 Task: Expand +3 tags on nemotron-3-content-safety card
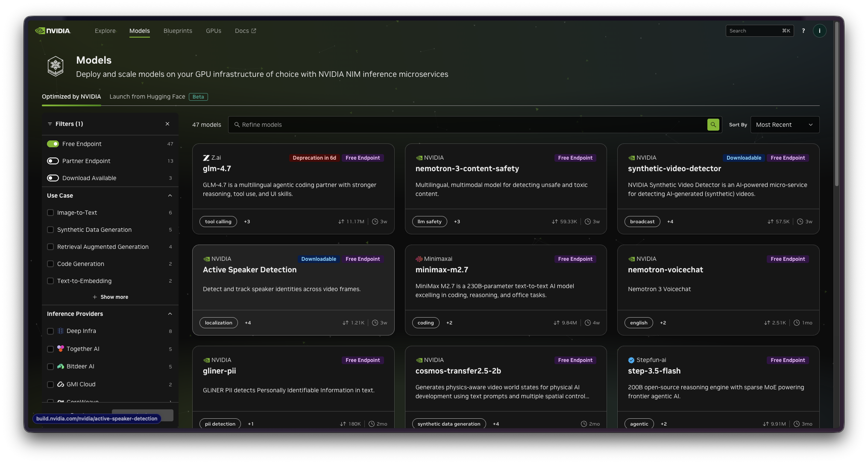[x=457, y=222]
